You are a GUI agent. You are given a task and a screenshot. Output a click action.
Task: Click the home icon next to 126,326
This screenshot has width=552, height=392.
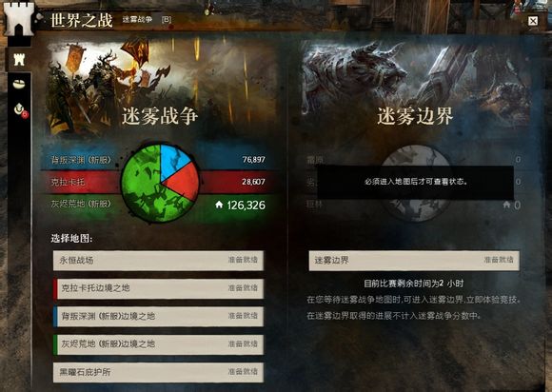click(x=219, y=205)
